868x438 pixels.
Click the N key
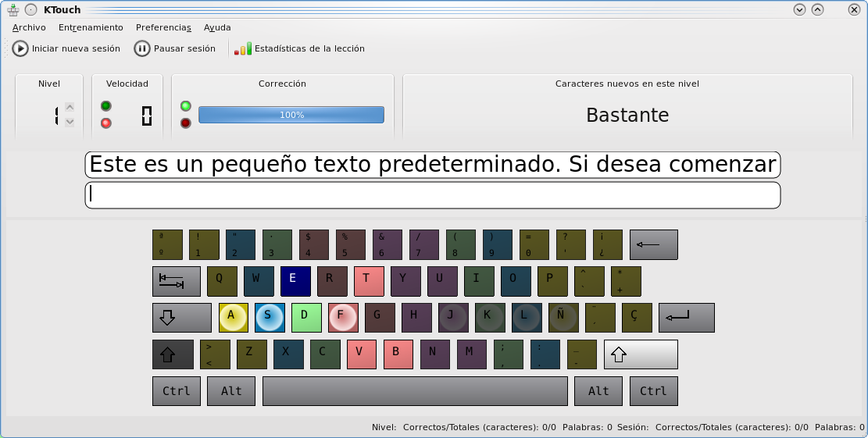click(435, 354)
